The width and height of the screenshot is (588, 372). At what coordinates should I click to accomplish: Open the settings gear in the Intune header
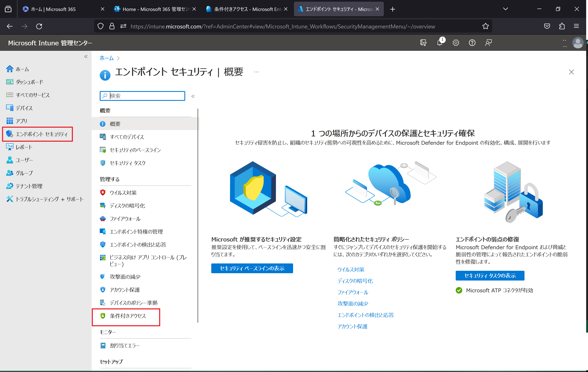tap(456, 43)
